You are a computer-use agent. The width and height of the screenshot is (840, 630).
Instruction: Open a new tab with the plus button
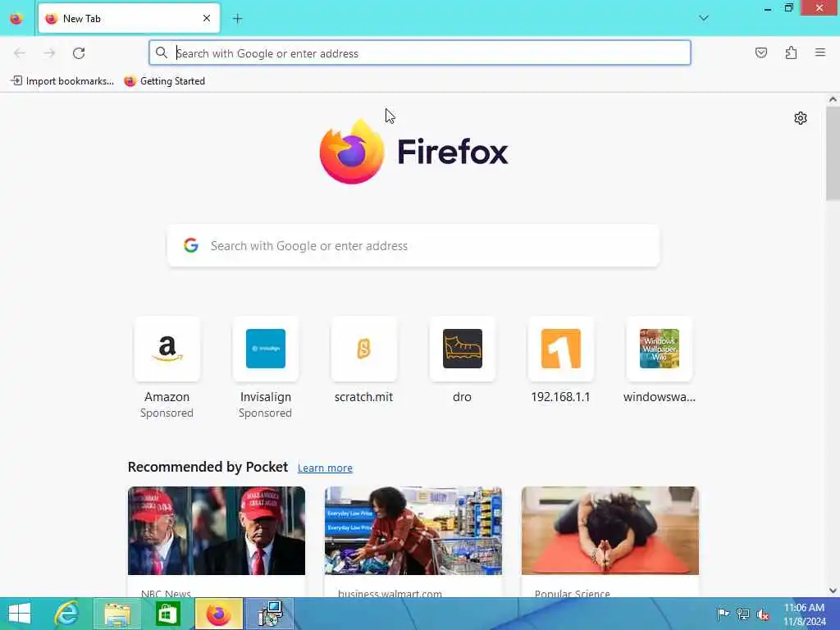point(237,18)
